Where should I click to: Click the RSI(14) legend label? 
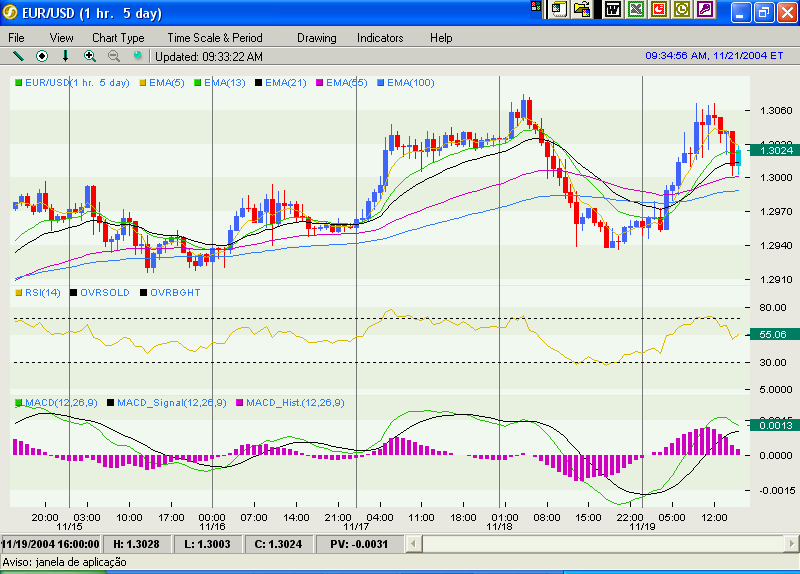point(42,293)
